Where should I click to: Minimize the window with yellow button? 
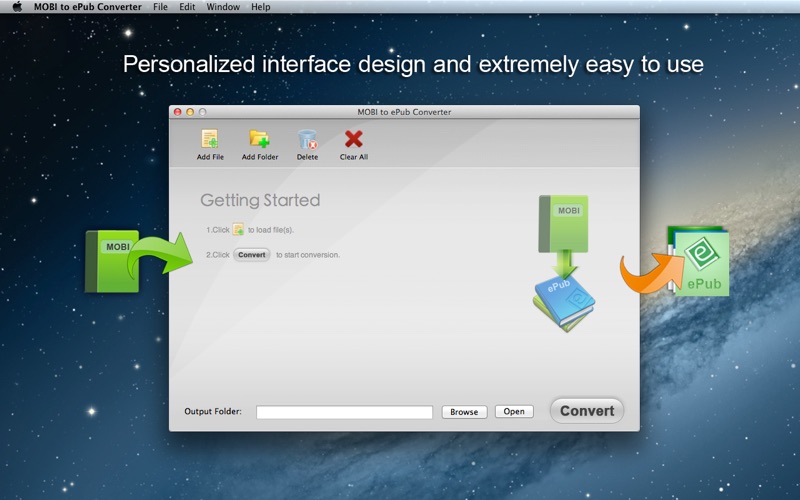[x=190, y=112]
